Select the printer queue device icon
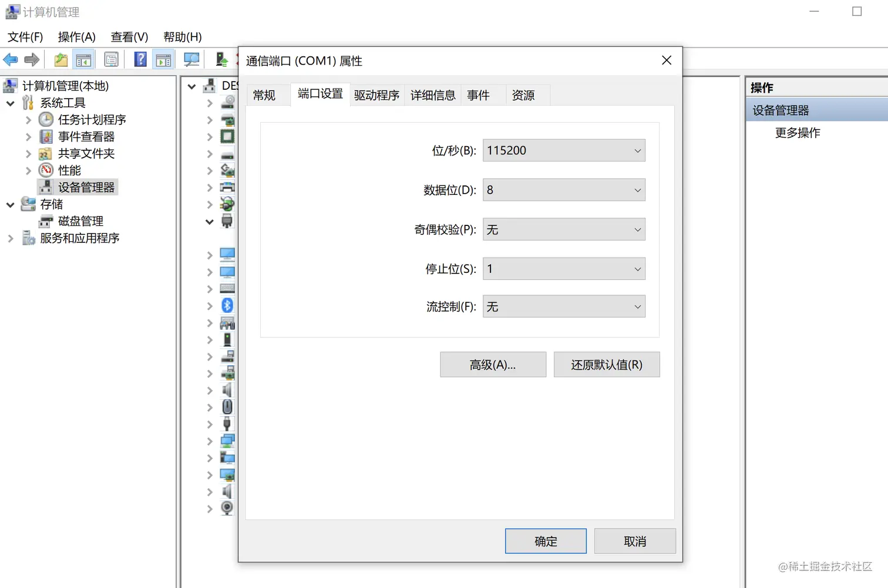 click(x=227, y=188)
